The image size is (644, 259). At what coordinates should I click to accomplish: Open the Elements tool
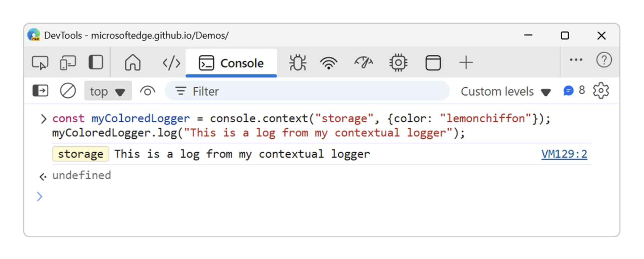tap(171, 63)
